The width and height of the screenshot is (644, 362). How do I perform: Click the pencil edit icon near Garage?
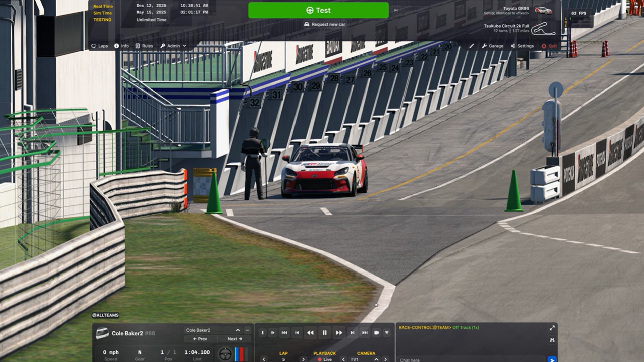[472, 46]
